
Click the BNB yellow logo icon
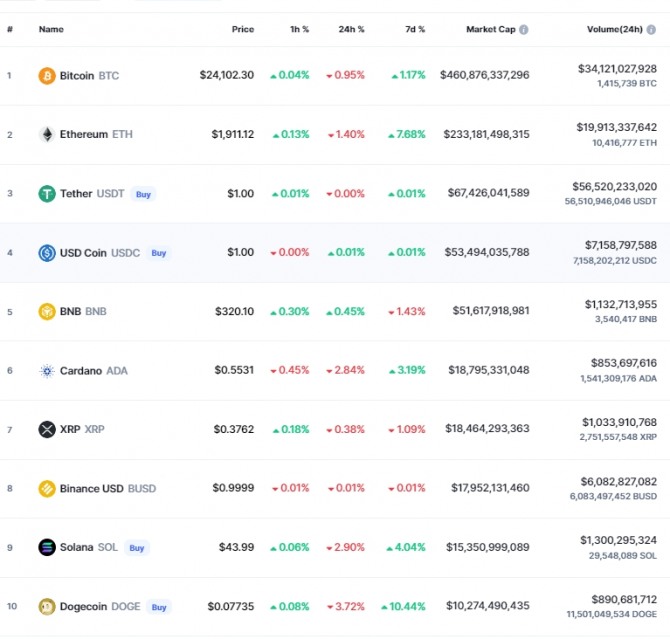tap(47, 312)
